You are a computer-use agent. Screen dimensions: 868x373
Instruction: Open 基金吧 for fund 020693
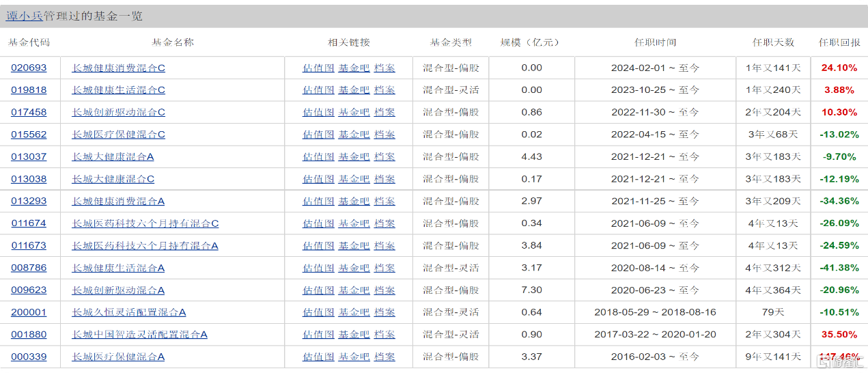(354, 68)
